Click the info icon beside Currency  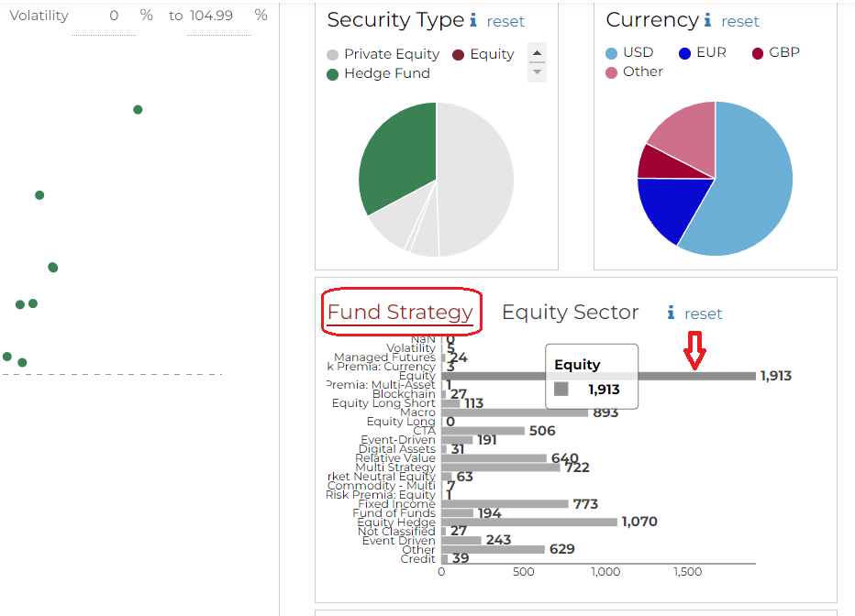point(707,20)
